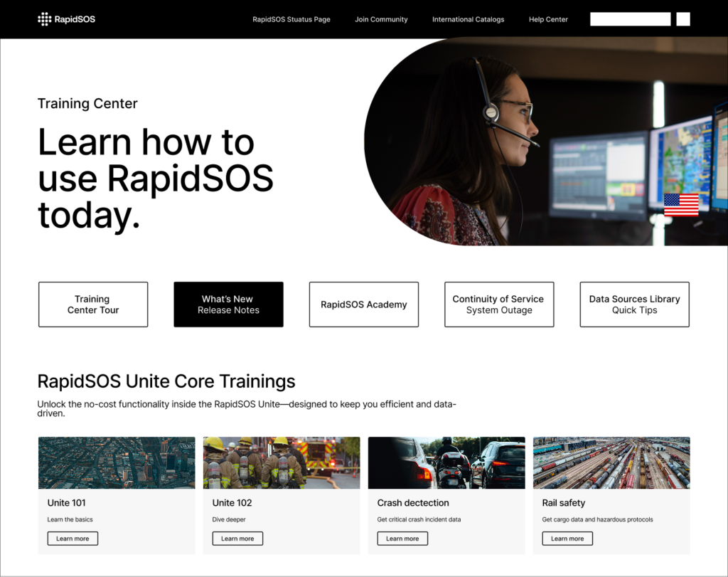Click 'Learn the basics' description text
The image size is (728, 577).
(x=70, y=519)
